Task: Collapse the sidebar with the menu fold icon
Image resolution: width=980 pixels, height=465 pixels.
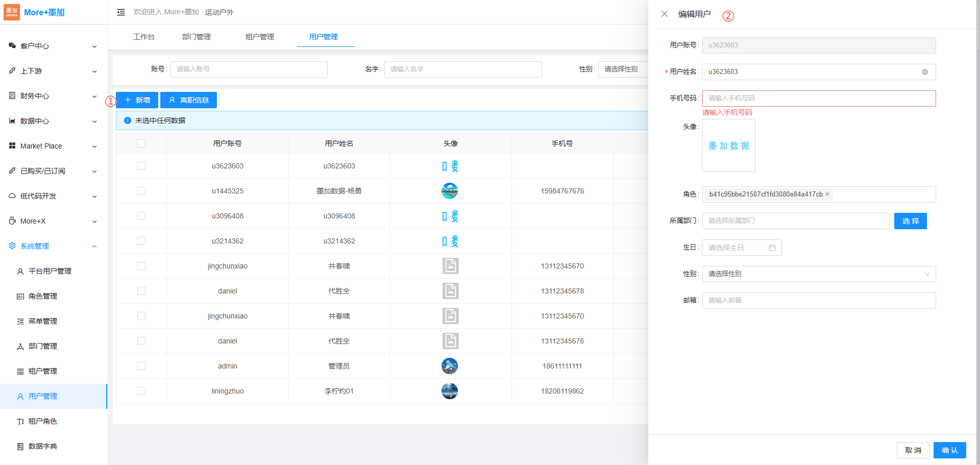Action: coord(121,12)
